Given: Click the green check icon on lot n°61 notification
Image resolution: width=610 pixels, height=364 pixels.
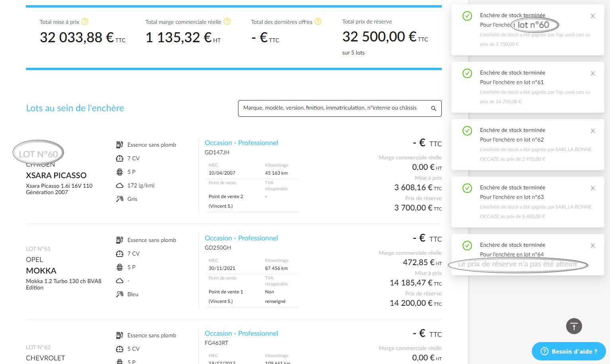Looking at the screenshot, I should coord(467,73).
